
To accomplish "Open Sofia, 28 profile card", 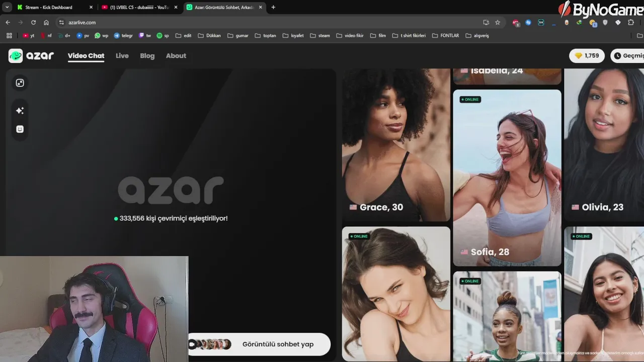I will (x=507, y=177).
